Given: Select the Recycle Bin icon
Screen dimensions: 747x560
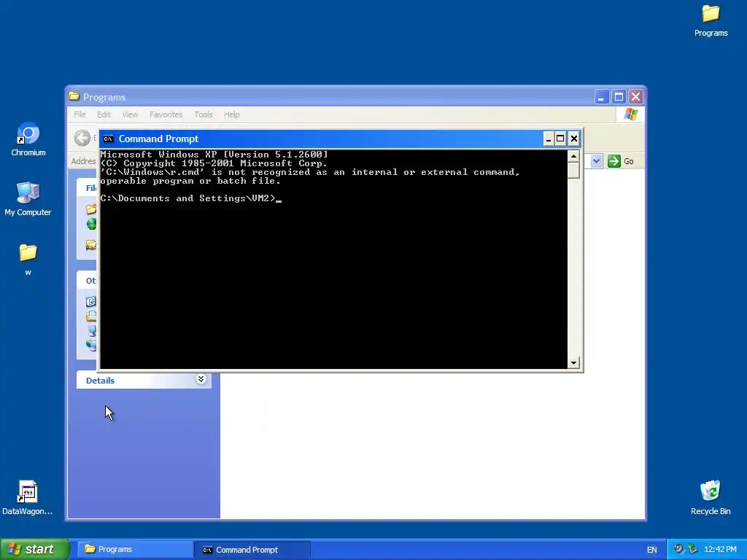Looking at the screenshot, I should point(711,497).
